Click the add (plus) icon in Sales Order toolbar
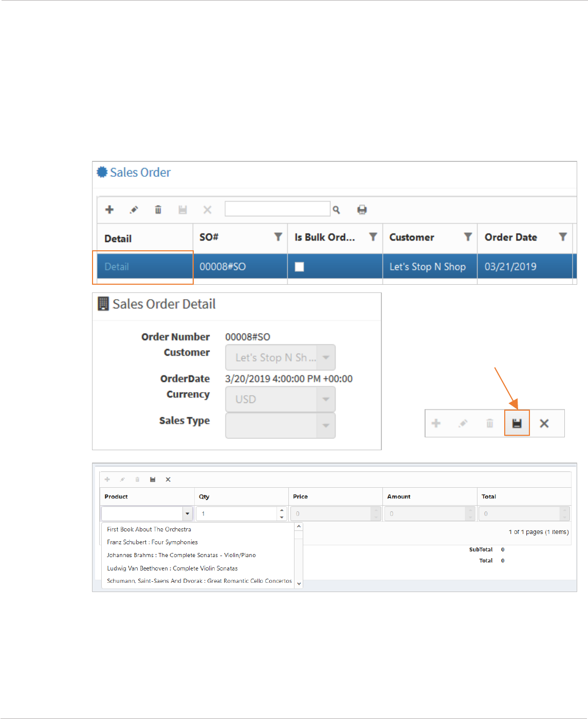The height and width of the screenshot is (719, 588). click(x=109, y=210)
